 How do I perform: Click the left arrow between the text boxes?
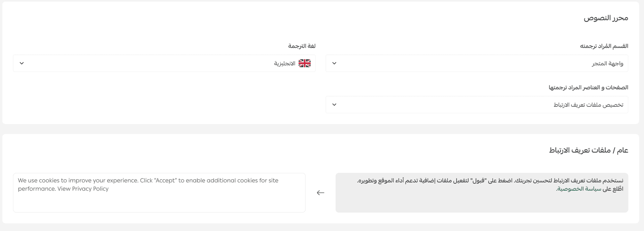point(321,193)
